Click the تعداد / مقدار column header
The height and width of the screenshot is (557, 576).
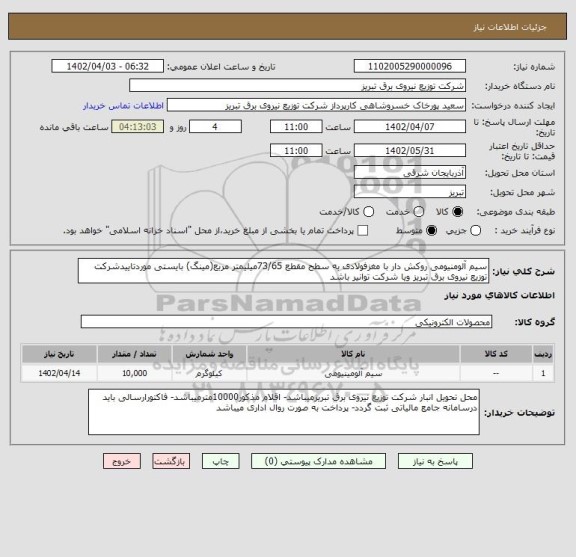[134, 354]
